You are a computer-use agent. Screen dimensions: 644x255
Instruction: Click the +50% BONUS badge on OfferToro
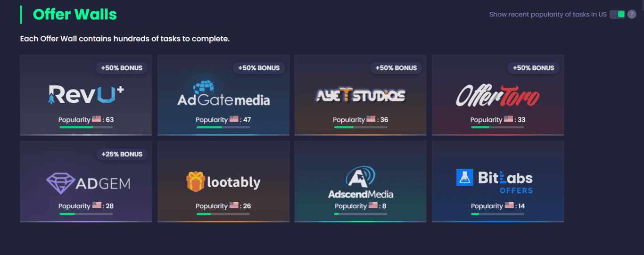[534, 68]
